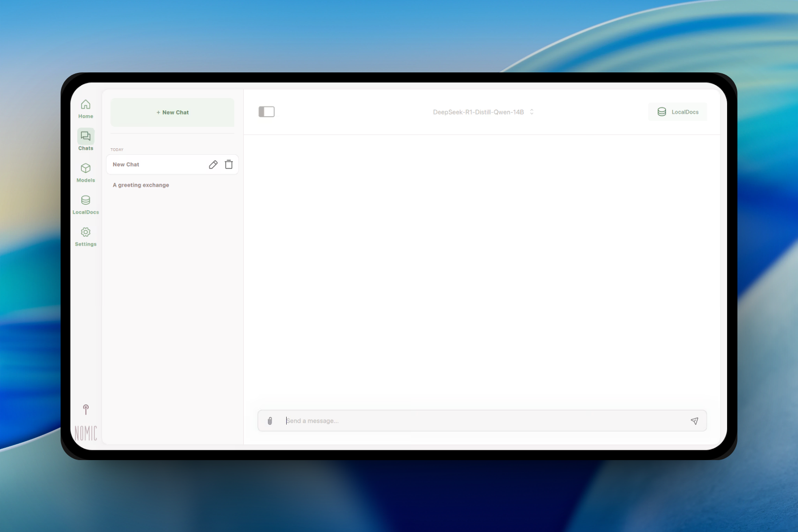Click the Nomic logo
This screenshot has height=532, width=798.
[86, 433]
